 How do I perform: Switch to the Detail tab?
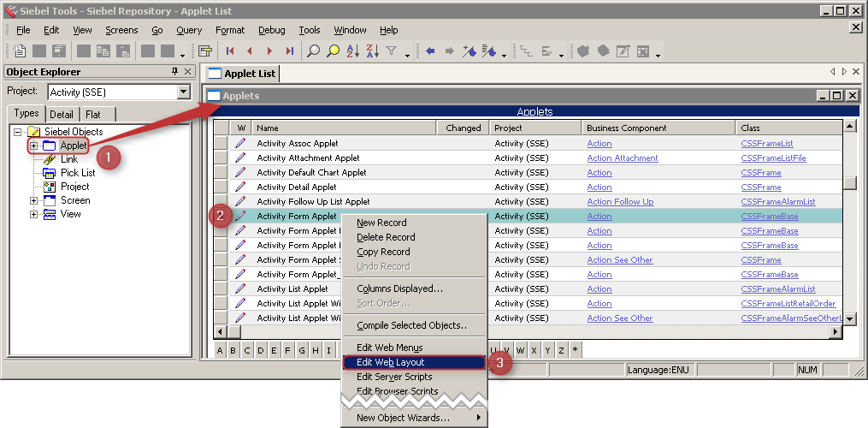(61, 114)
